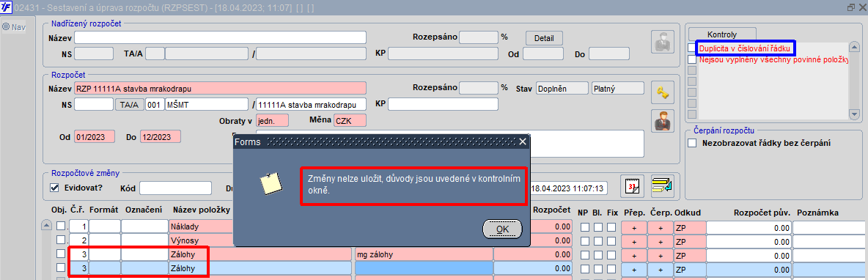Click the row number field showing 1
Image resolution: width=868 pixels, height=280 pixels.
point(78,227)
